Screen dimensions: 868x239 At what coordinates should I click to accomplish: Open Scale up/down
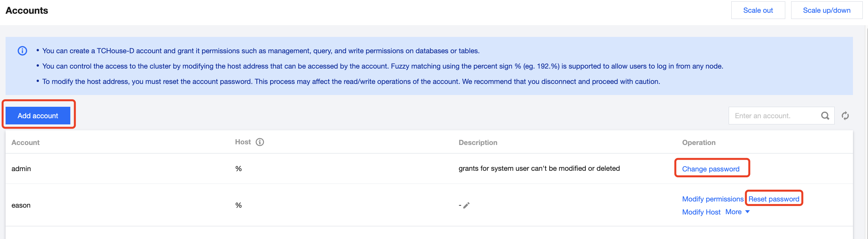pyautogui.click(x=826, y=10)
